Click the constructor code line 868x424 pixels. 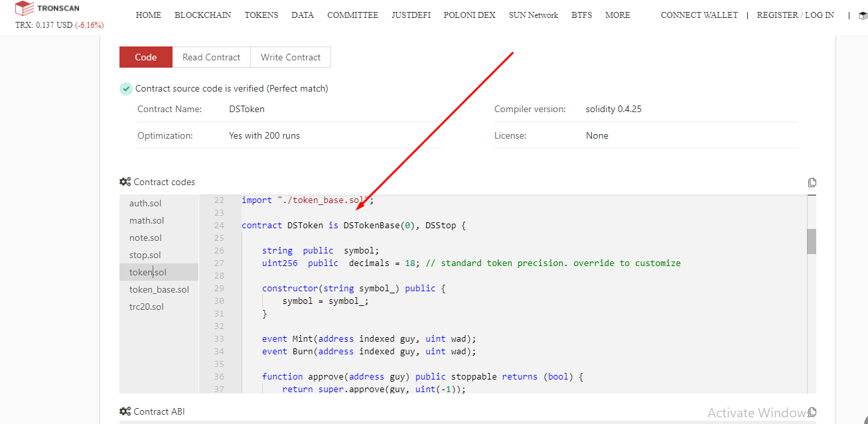pyautogui.click(x=354, y=289)
